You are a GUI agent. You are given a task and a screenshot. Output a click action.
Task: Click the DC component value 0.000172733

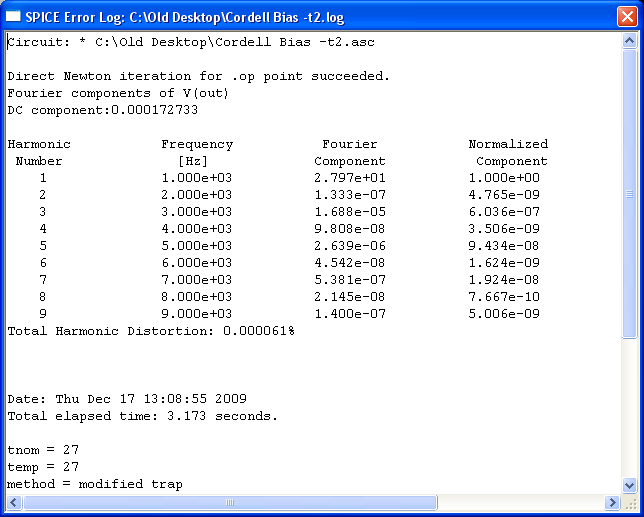click(154, 110)
